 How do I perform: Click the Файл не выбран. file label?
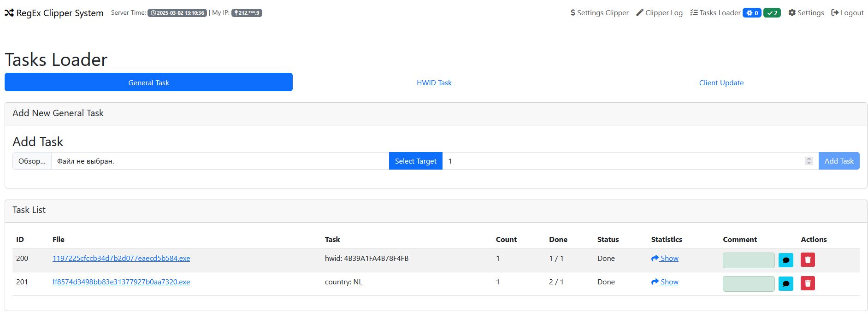[86, 161]
